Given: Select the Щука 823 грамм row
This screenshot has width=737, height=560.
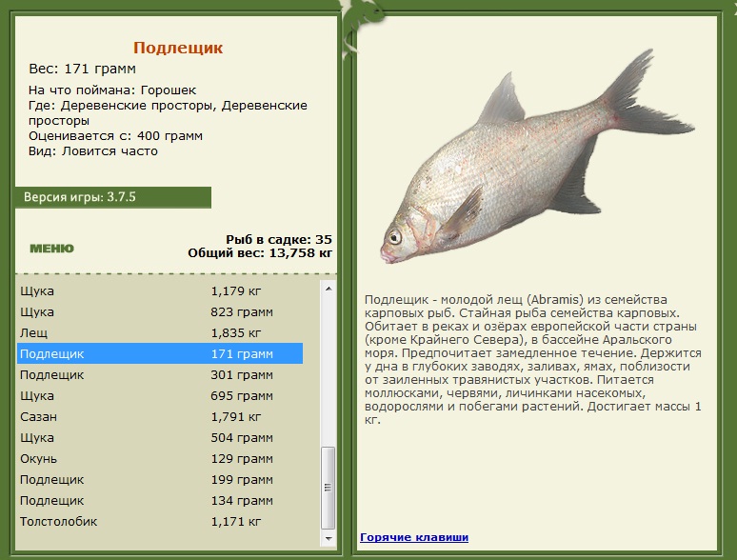Looking at the screenshot, I should 160,312.
